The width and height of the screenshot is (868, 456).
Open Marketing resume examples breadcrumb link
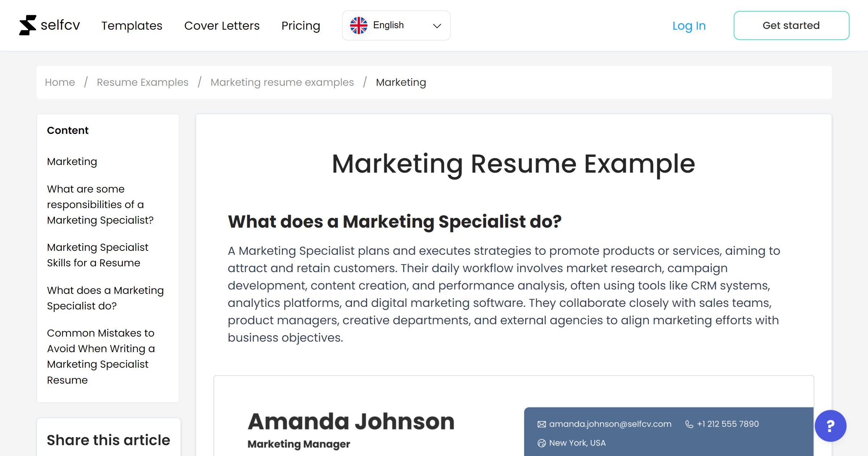point(282,82)
